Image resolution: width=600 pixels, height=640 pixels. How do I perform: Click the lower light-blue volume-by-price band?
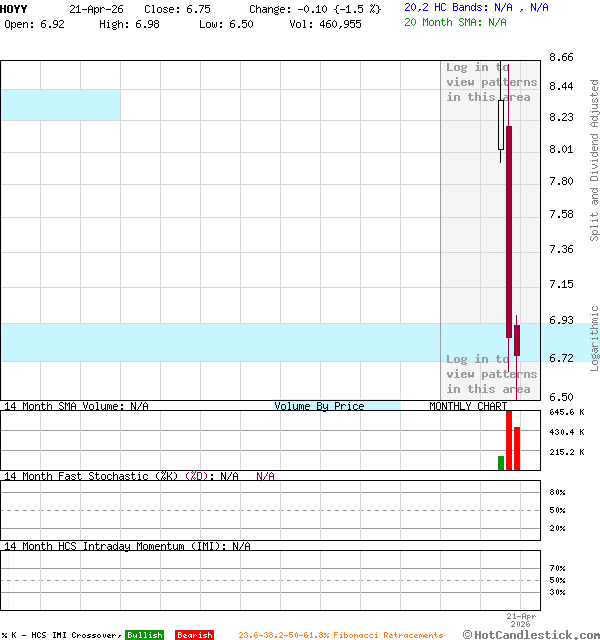point(220,342)
